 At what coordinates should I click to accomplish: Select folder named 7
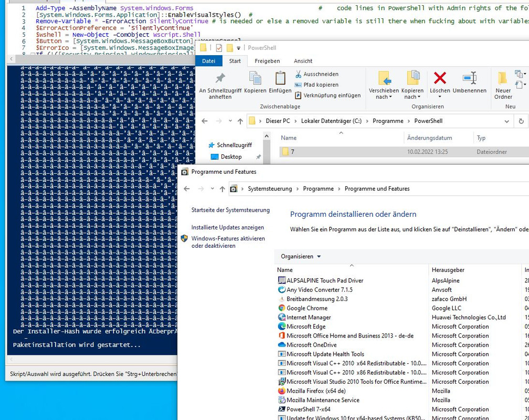pos(403,152)
